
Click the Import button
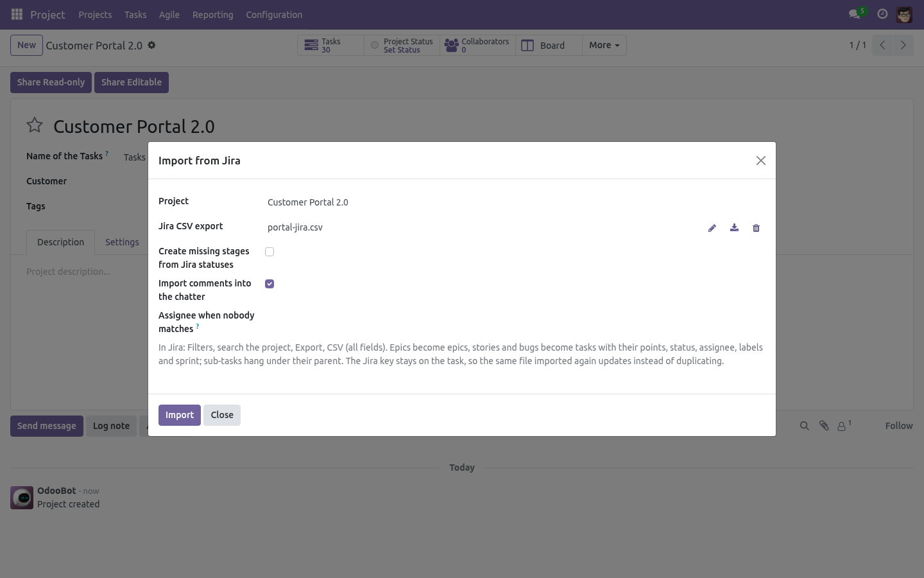pos(180,415)
